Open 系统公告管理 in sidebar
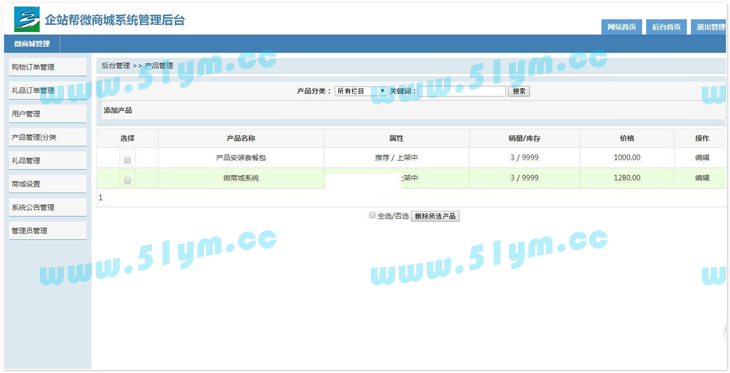The image size is (730, 373). pos(47,207)
